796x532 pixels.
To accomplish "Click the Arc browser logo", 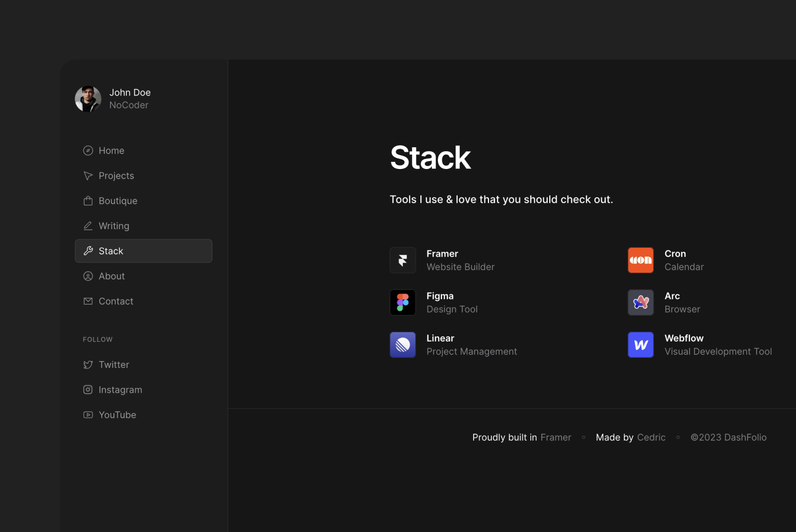I will 641,302.
